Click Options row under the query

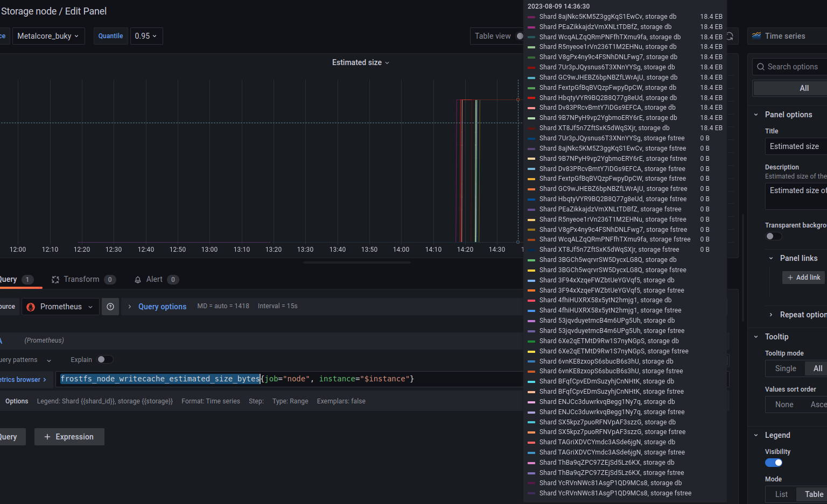pos(17,401)
